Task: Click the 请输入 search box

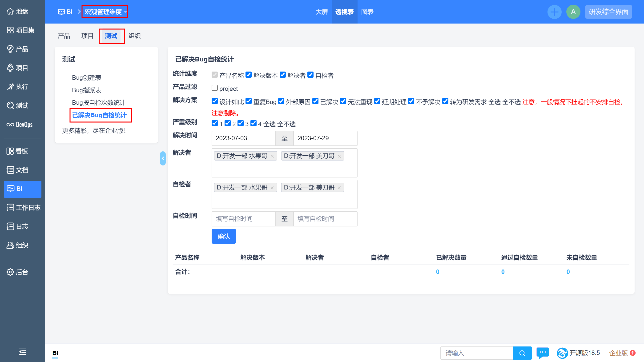Action: point(476,353)
